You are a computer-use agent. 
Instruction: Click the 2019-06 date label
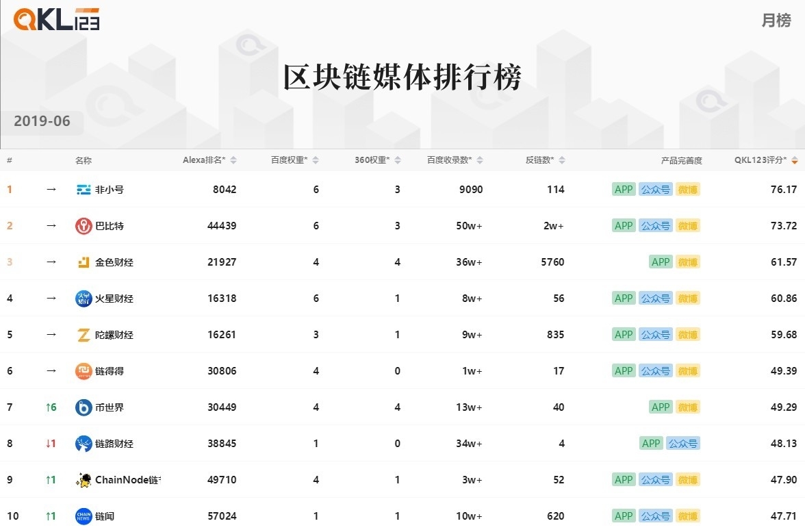[42, 121]
